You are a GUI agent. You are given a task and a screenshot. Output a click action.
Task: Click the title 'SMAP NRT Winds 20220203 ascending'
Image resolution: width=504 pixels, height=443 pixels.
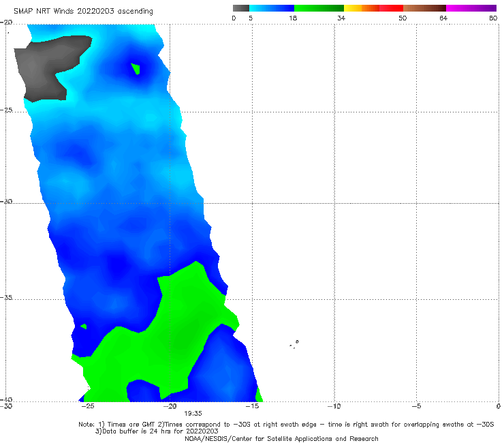(x=83, y=12)
